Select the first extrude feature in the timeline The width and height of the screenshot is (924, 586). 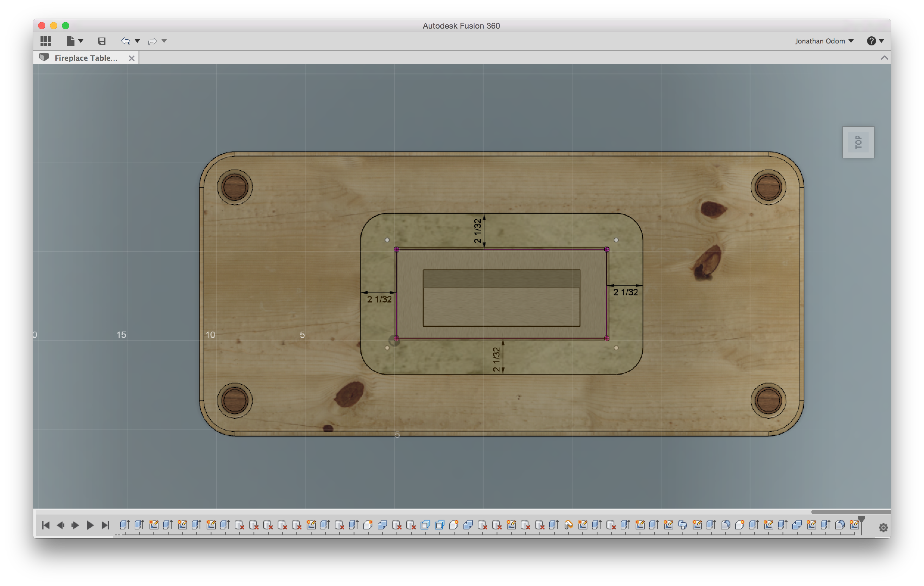(x=125, y=525)
